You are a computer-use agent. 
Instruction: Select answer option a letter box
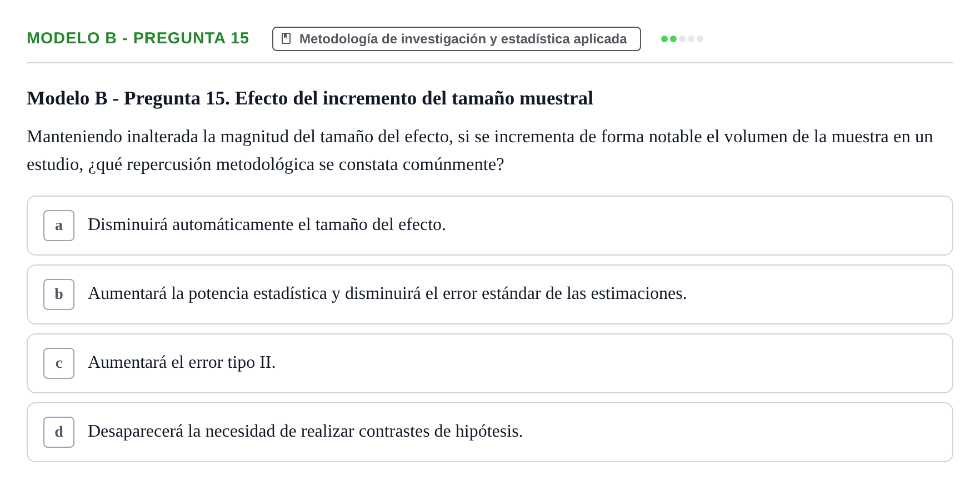(x=59, y=226)
